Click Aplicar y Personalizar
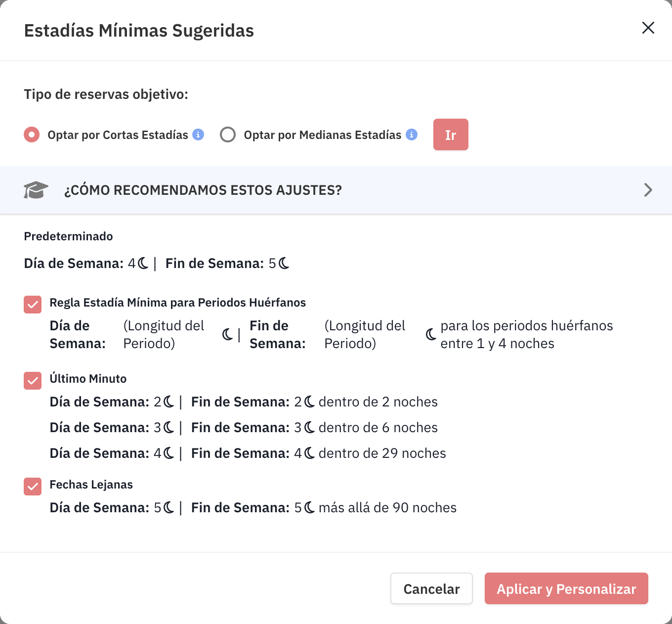Image resolution: width=672 pixels, height=624 pixels. coord(566,588)
